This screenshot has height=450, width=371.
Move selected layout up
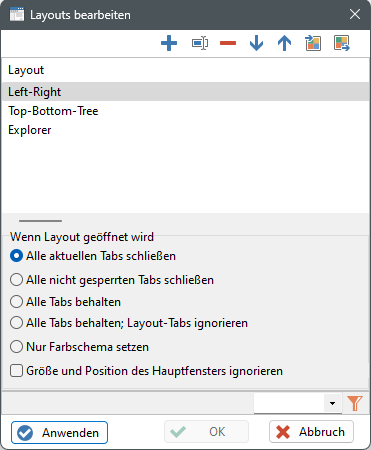pos(284,43)
